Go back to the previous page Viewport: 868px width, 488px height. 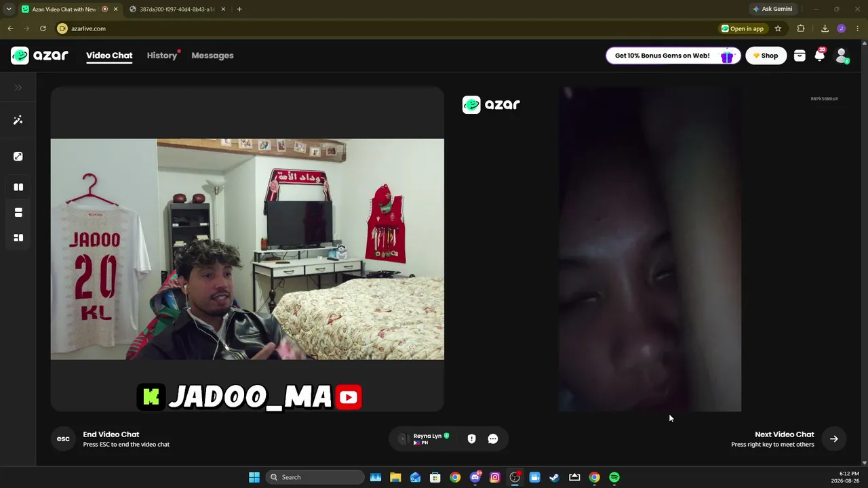click(10, 28)
